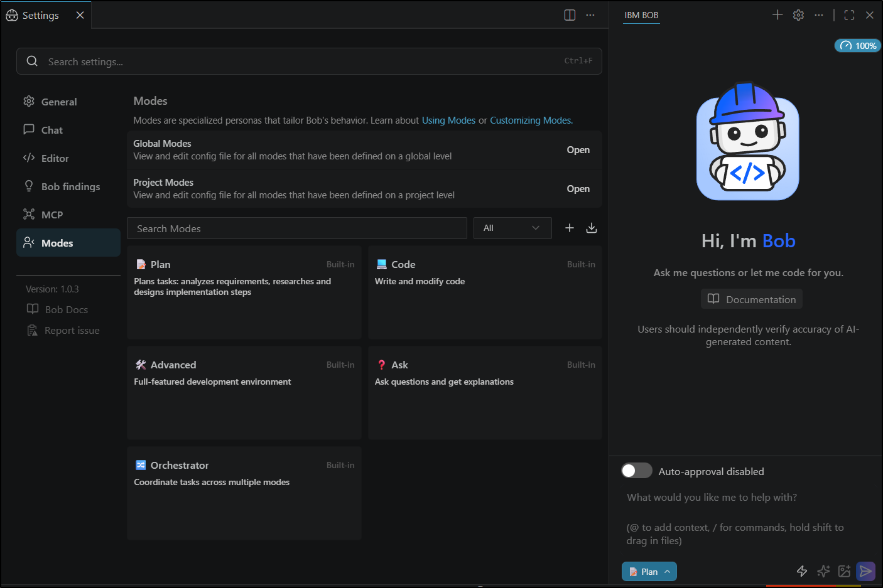Open the Bob Docs link
This screenshot has height=588, width=883.
coord(67,309)
